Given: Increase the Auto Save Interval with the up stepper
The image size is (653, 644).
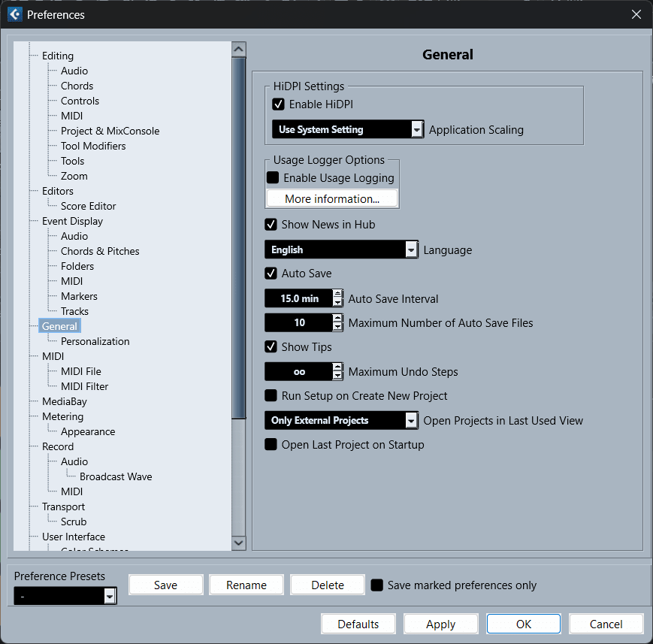Looking at the screenshot, I should coord(338,294).
